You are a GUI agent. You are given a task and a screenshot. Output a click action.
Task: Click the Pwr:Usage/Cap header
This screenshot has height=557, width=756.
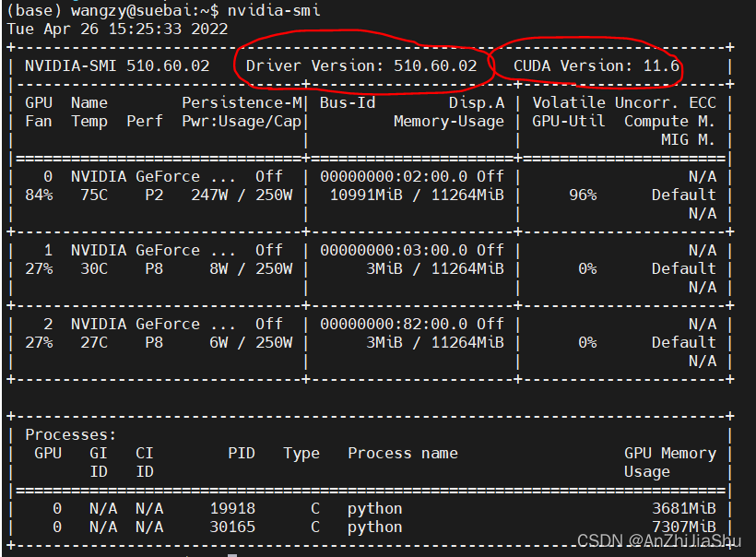[x=242, y=121]
